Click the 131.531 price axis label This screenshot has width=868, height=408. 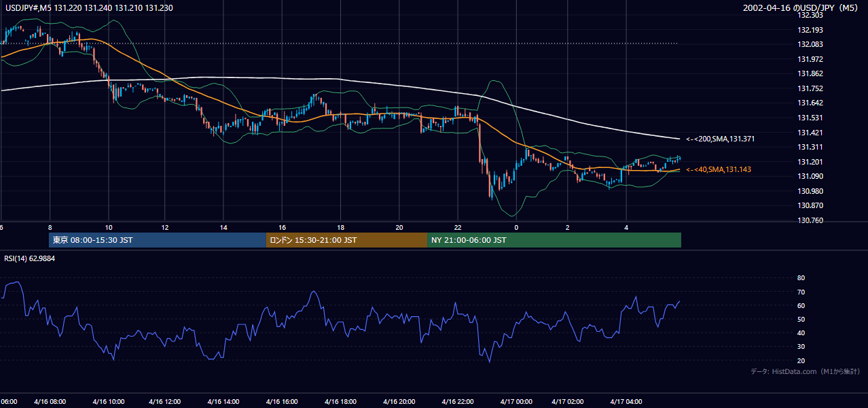[810, 118]
